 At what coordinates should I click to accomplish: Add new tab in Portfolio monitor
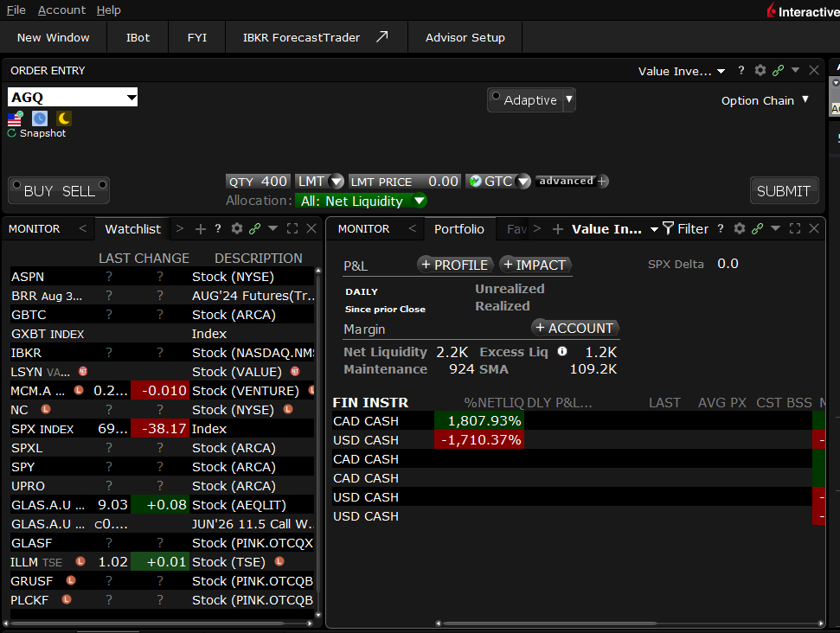click(x=558, y=229)
